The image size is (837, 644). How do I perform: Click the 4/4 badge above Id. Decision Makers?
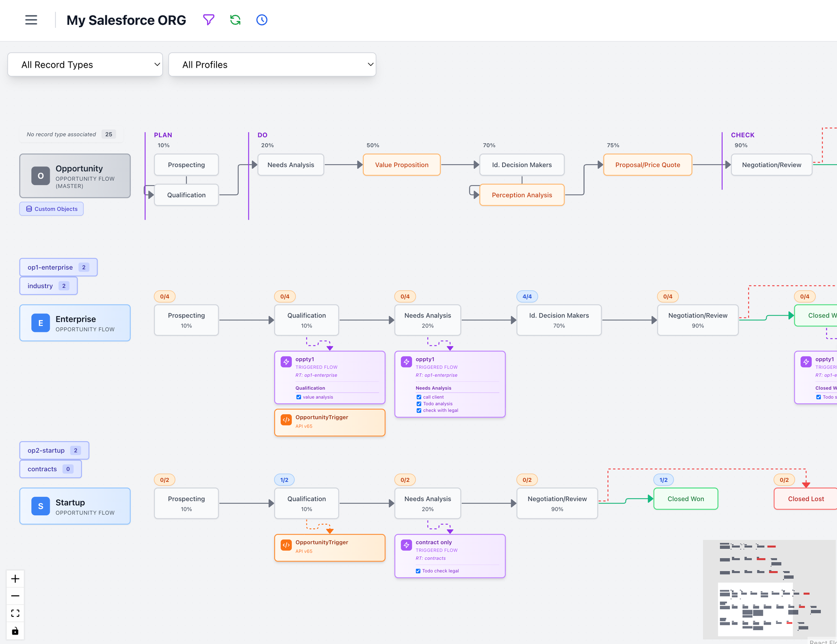(527, 297)
